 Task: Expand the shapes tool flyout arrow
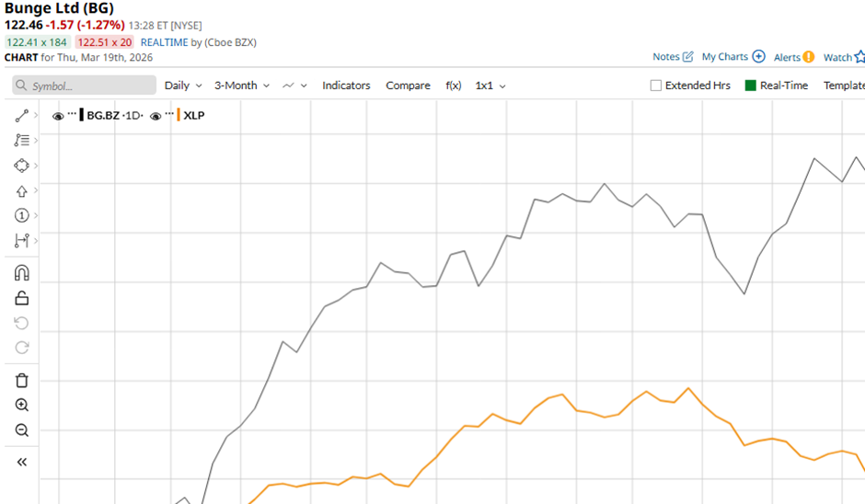coord(36,166)
